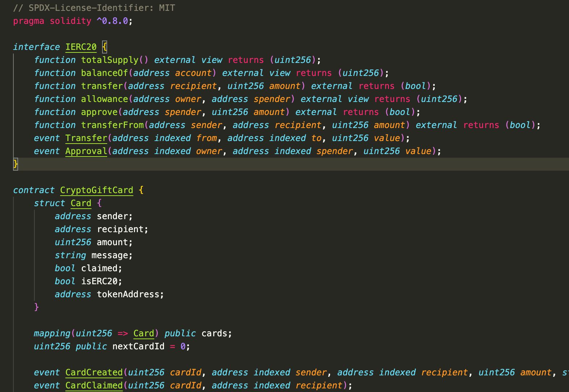This screenshot has height=392, width=569.
Task: Click the 'amount' struct field
Action: coord(112,242)
